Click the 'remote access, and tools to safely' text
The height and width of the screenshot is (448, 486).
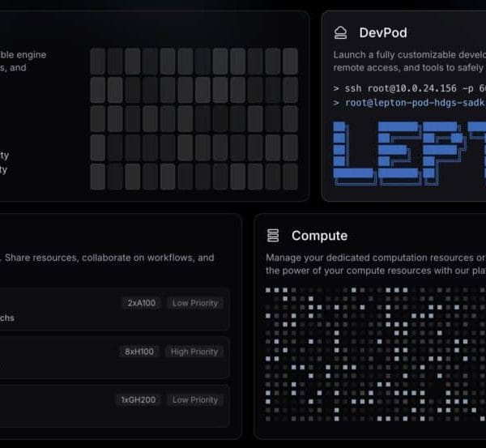pos(410,67)
